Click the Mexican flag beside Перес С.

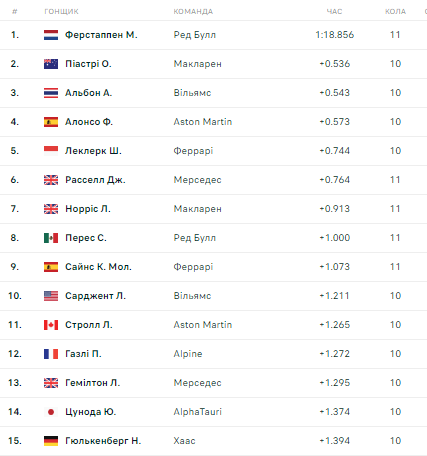pos(51,238)
